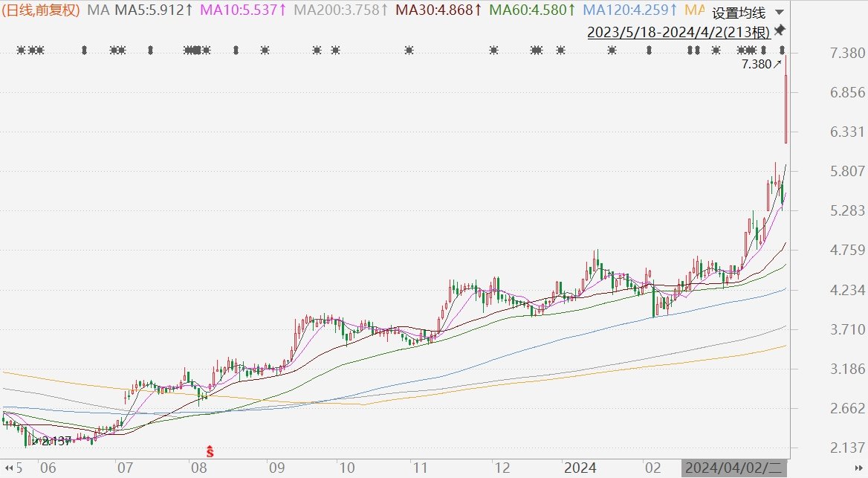Click the event marker above the November candles
The height and width of the screenshot is (478, 868).
tap(409, 51)
